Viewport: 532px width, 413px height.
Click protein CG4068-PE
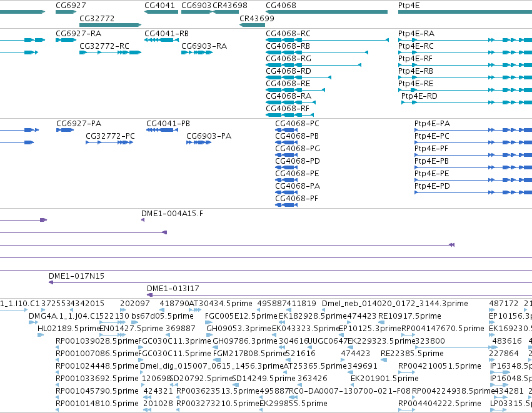(x=286, y=180)
